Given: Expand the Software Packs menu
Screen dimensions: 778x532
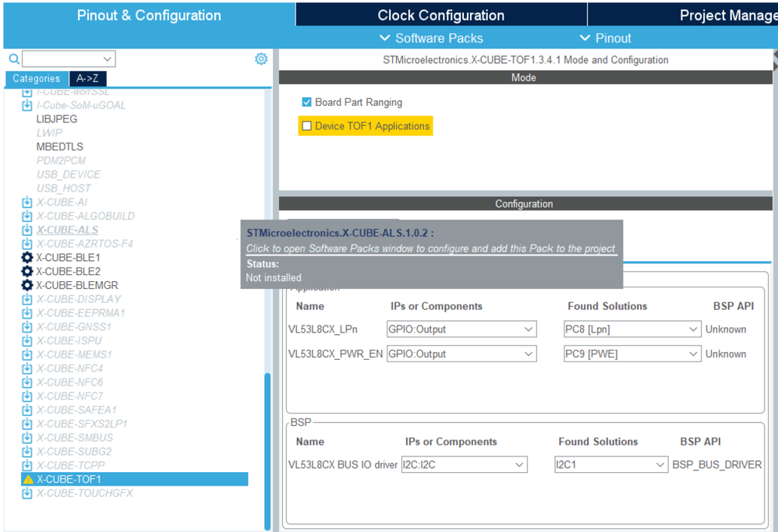Looking at the screenshot, I should (430, 38).
